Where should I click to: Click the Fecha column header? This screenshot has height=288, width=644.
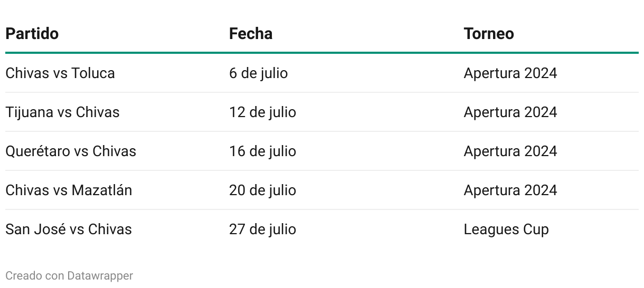251,34
